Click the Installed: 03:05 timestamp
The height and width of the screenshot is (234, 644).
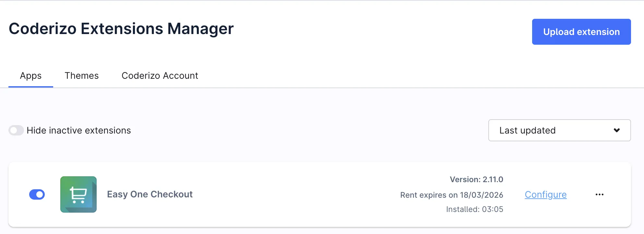coord(474,209)
